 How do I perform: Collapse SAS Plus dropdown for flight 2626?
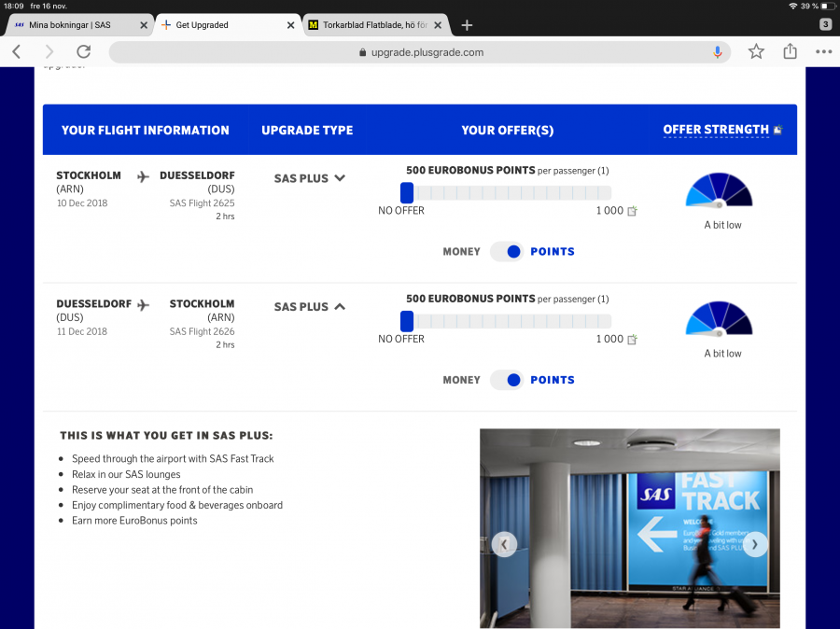tap(339, 306)
